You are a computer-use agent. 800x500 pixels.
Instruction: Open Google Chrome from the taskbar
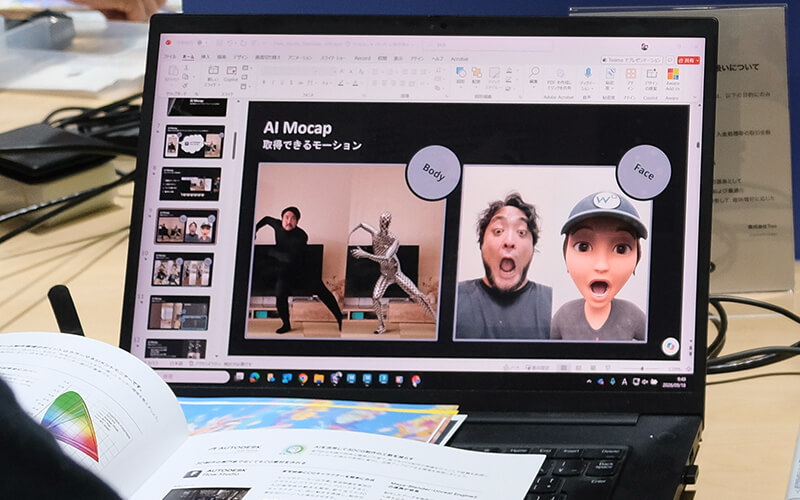tap(303, 379)
